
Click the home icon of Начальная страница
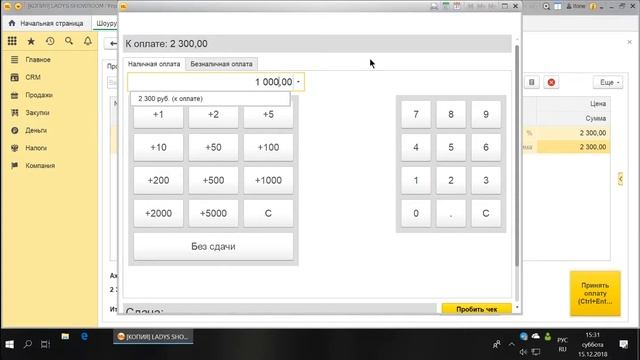[12, 23]
